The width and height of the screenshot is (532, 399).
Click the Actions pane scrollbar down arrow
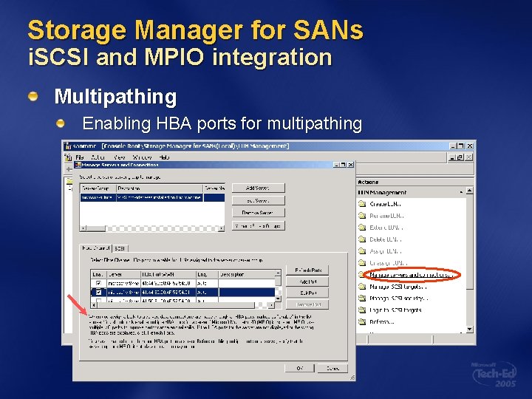tap(470, 329)
